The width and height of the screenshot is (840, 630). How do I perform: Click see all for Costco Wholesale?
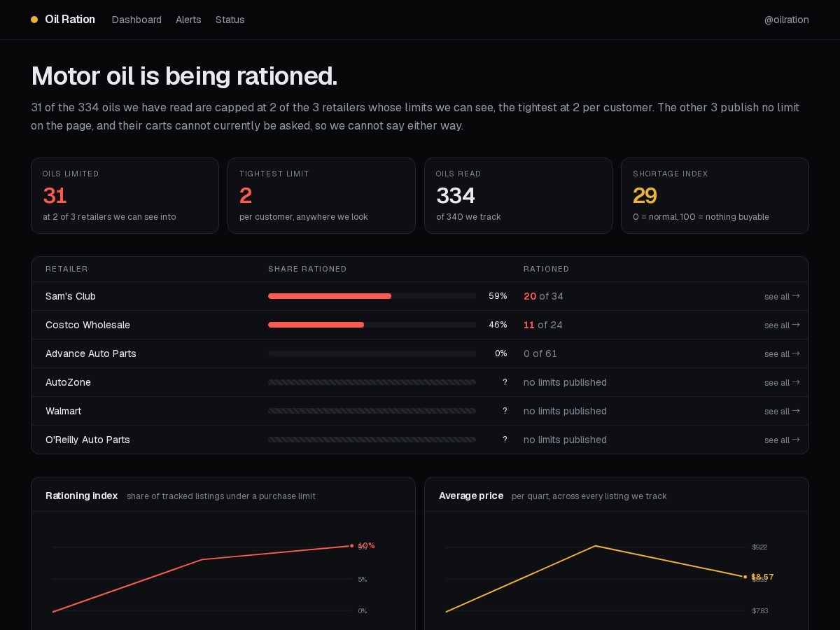(782, 325)
